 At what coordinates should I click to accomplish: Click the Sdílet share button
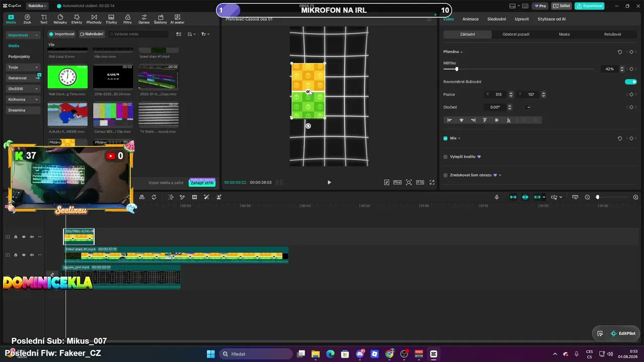pyautogui.click(x=561, y=6)
